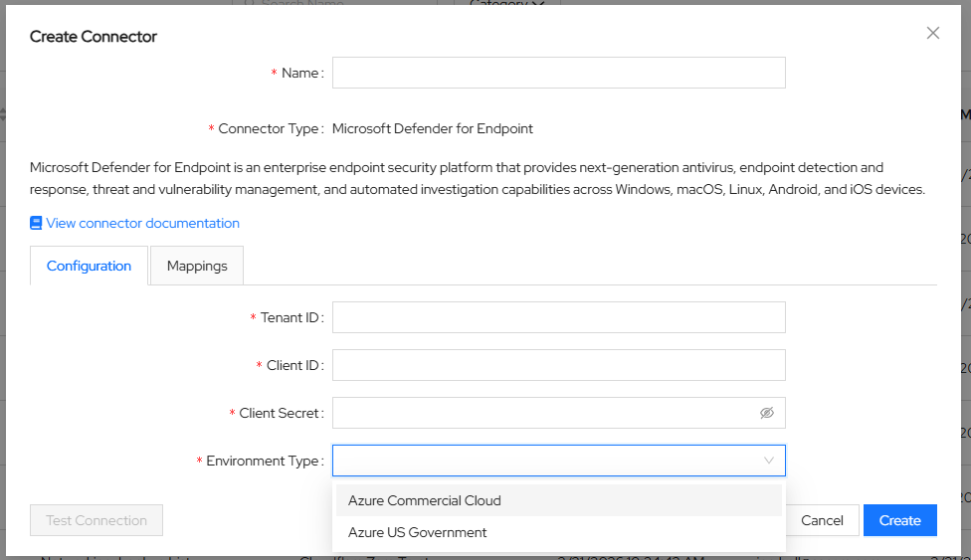
Task: Select Azure Commercial Cloud option
Action: tap(558, 500)
